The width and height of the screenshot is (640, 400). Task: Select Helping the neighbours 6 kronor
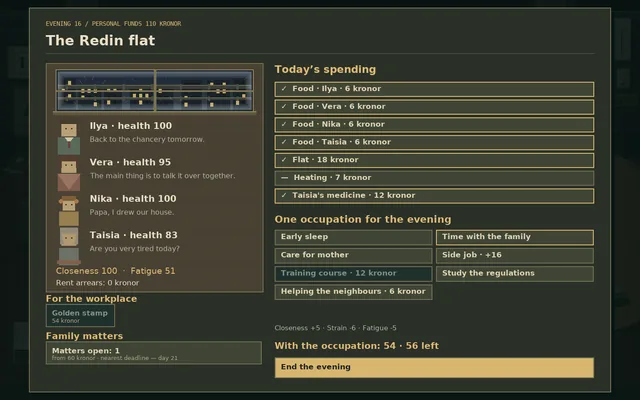pos(353,292)
